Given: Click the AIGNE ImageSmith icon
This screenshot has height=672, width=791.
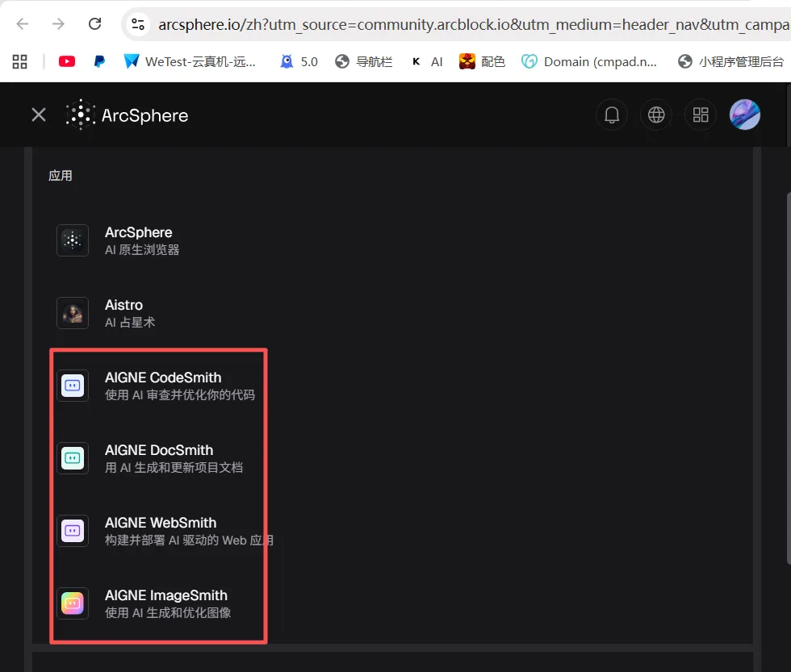Looking at the screenshot, I should (x=73, y=603).
